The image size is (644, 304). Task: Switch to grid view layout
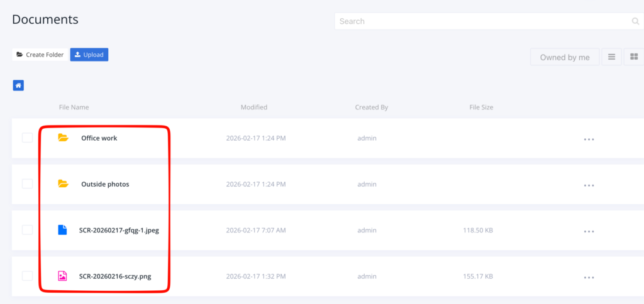click(x=634, y=57)
